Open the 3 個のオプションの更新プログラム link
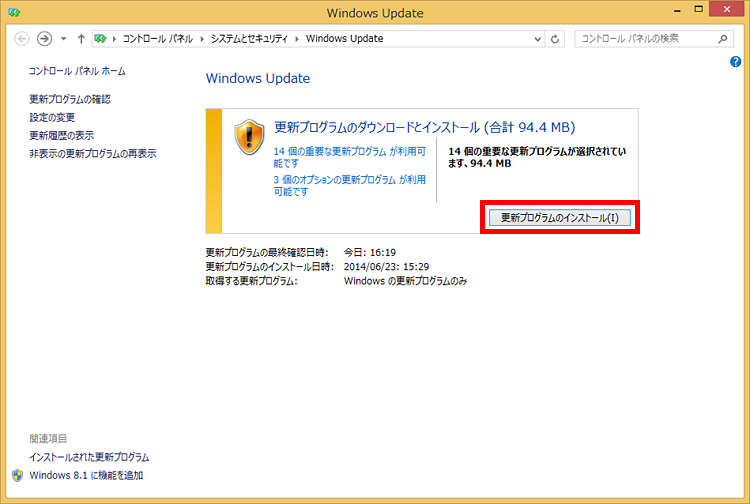 tap(349, 186)
